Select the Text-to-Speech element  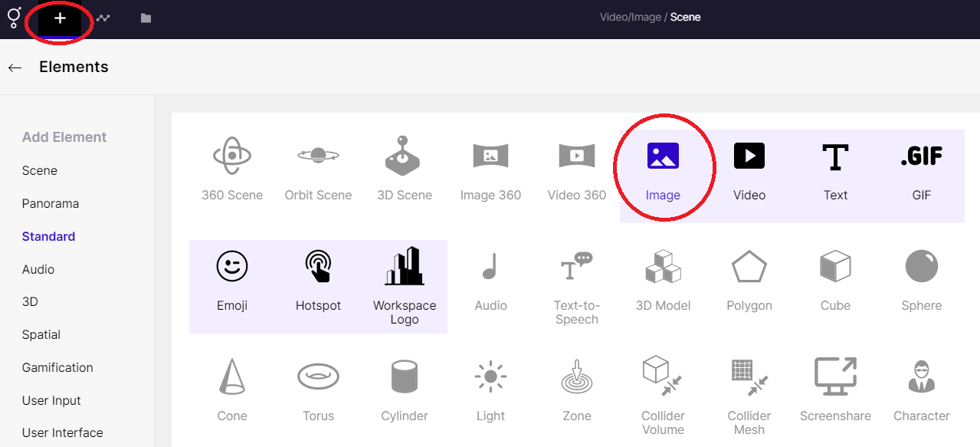pyautogui.click(x=576, y=267)
